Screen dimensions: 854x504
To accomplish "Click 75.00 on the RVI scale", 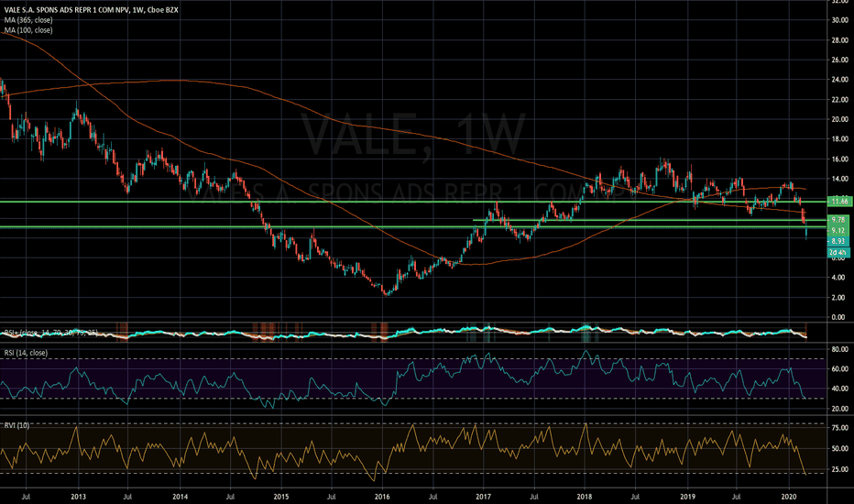I will point(840,428).
